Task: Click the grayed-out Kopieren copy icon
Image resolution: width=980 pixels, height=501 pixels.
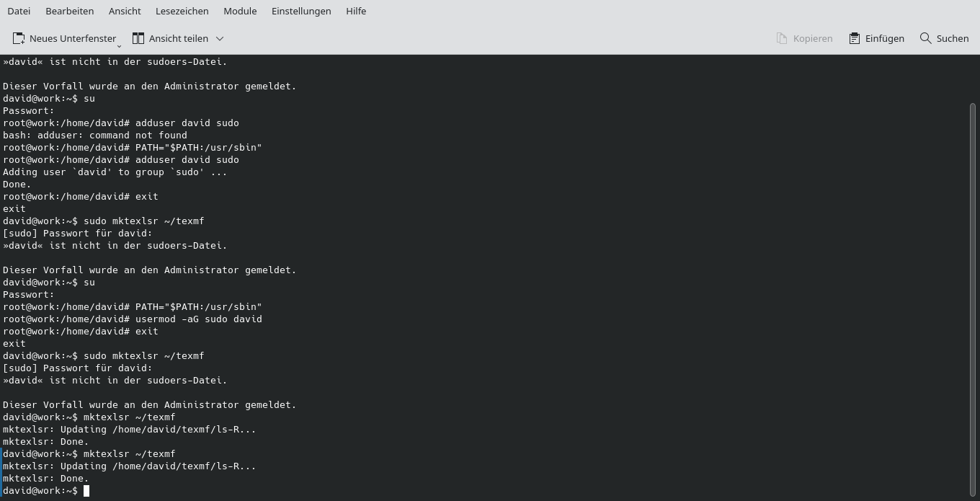Action: point(780,37)
